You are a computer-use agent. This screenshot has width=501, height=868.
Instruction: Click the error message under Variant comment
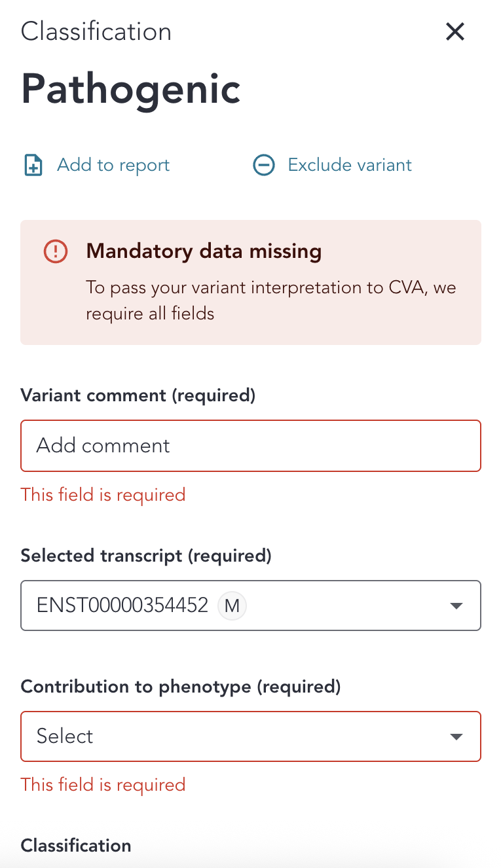pyautogui.click(x=103, y=495)
